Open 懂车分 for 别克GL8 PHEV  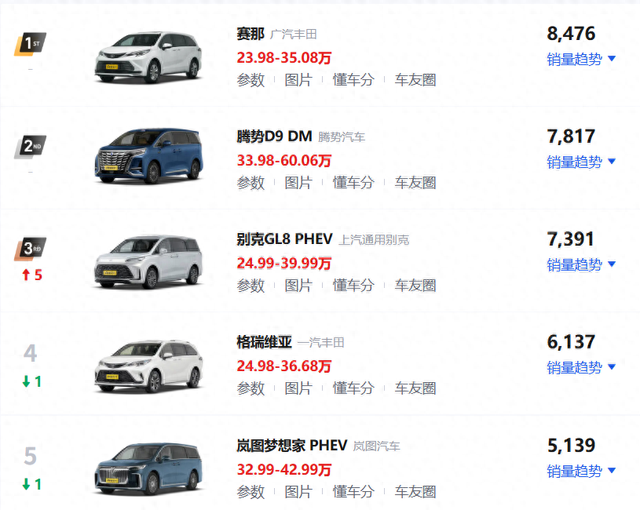[x=353, y=286]
